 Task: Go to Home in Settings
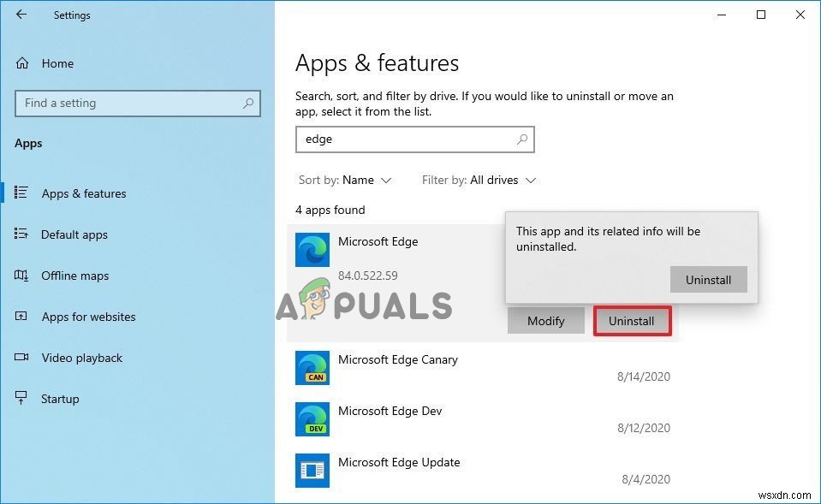[57, 63]
